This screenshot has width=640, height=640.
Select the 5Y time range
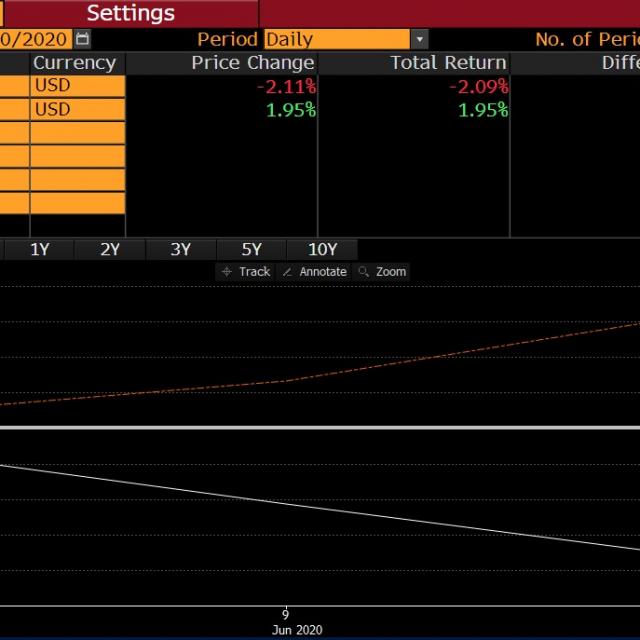pyautogui.click(x=251, y=250)
